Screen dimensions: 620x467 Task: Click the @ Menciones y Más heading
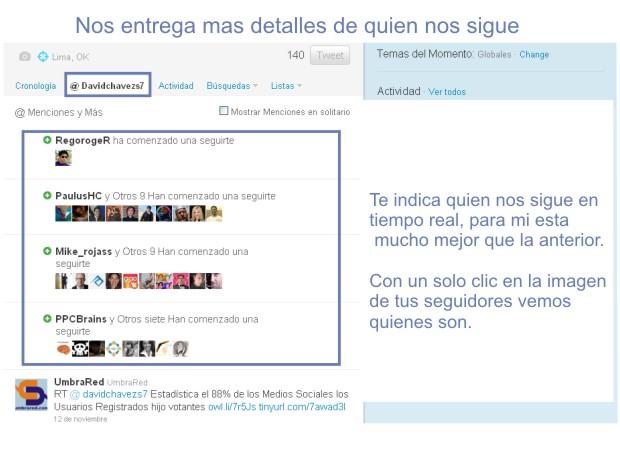click(x=59, y=113)
